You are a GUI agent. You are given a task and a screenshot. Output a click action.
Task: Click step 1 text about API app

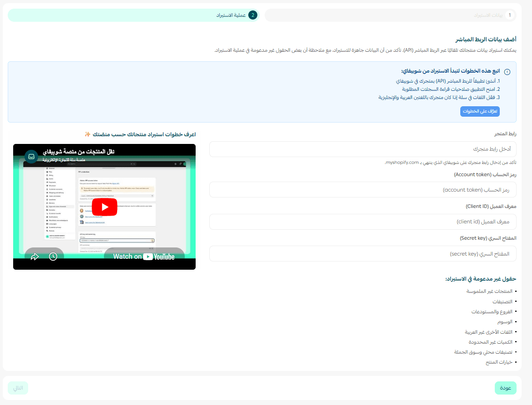point(448,81)
